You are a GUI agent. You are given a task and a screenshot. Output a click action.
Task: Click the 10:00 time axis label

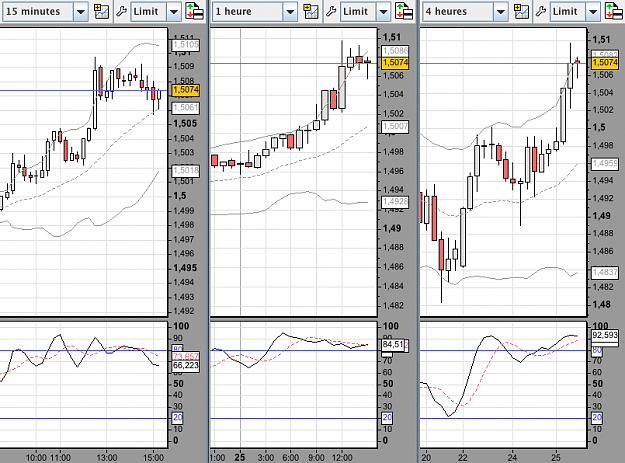[36, 457]
